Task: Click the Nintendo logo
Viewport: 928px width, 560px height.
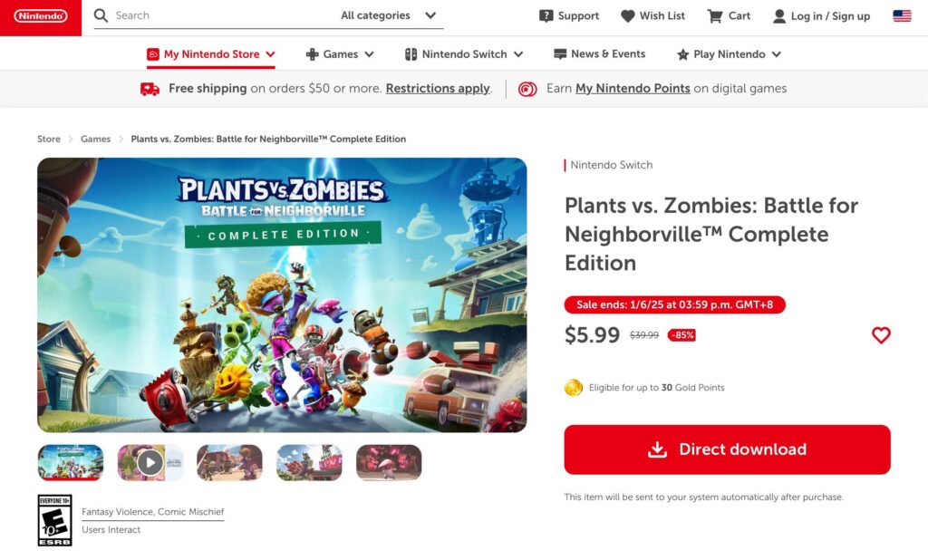Action: tap(41, 16)
